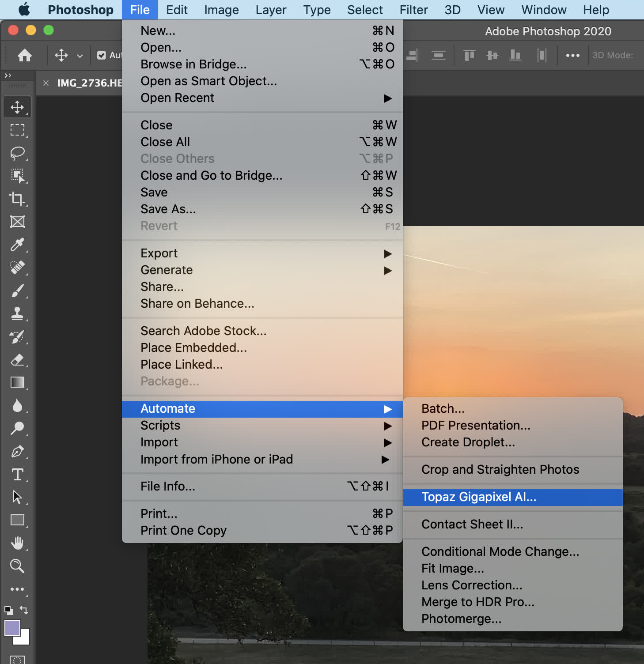Viewport: 644px width, 664px height.
Task: Open the tool preset picker chevron
Action: coord(80,56)
